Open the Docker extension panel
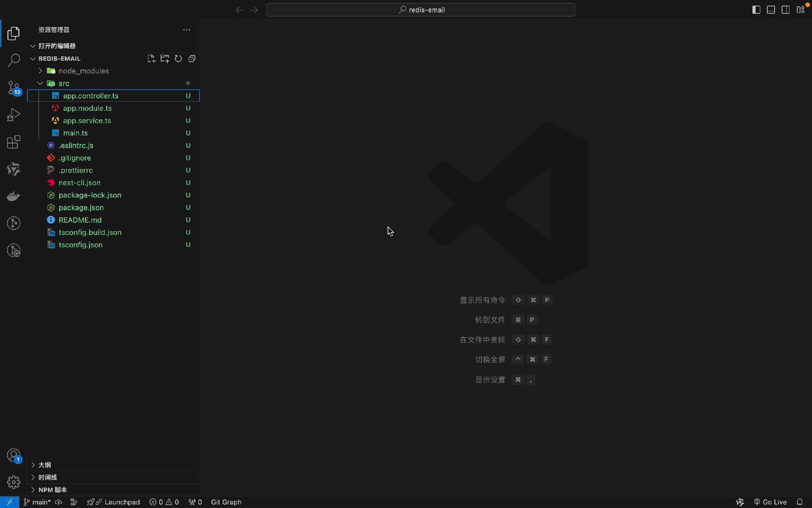The height and width of the screenshot is (508, 812). coord(13,196)
